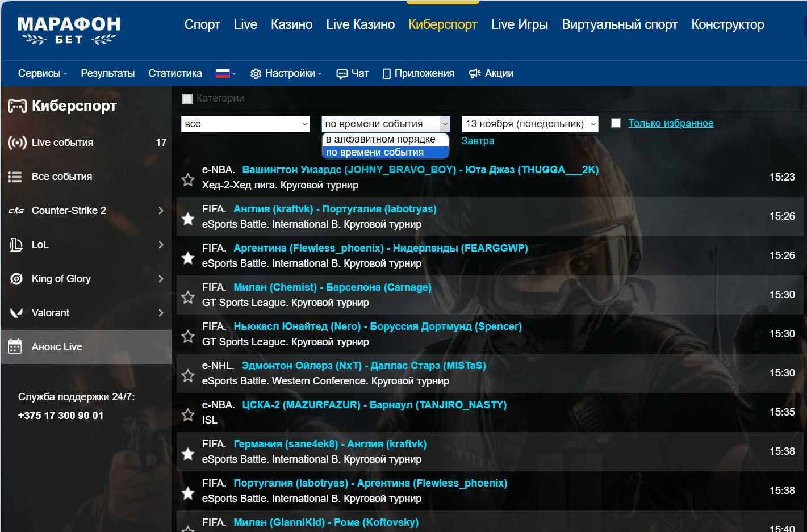Screen dimensions: 807x532
Task: Open ЦСКА-2 - Барнаул event link
Action: pos(374,405)
